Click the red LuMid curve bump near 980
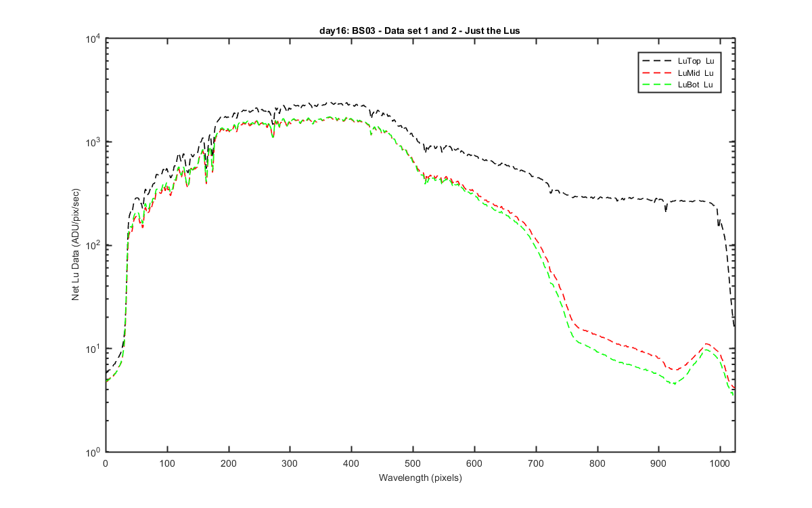This screenshot has width=812, height=508. point(707,344)
